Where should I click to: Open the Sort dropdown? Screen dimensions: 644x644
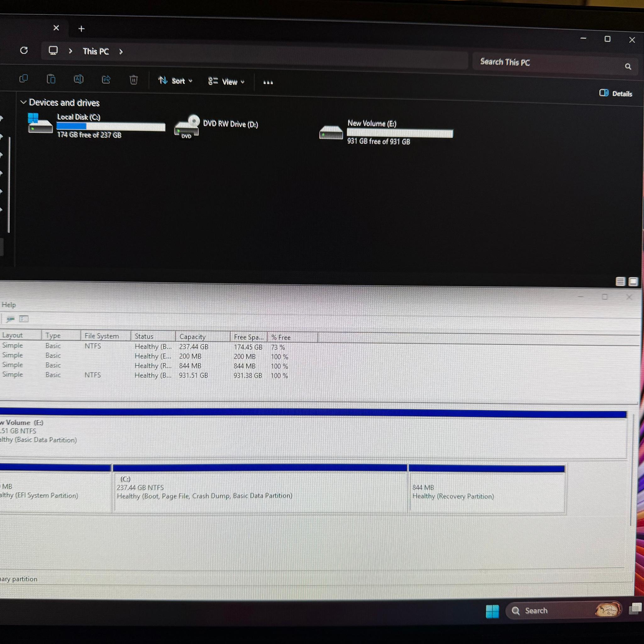coord(175,81)
